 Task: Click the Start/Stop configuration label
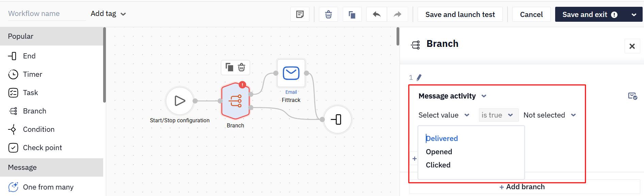coord(180,120)
